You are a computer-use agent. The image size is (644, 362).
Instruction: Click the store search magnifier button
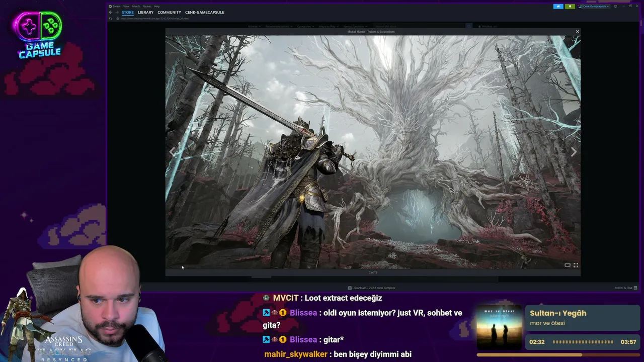click(469, 26)
